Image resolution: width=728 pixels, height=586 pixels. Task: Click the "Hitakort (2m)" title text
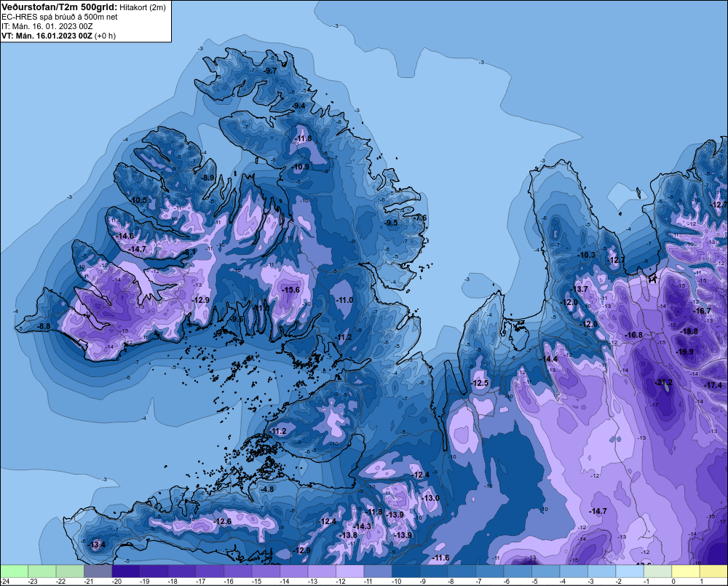pyautogui.click(x=143, y=7)
